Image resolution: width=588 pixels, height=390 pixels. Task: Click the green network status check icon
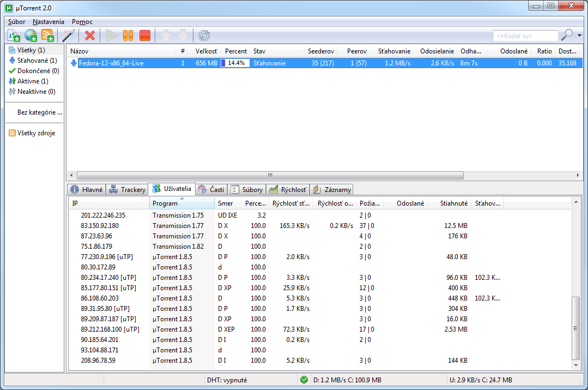[304, 380]
